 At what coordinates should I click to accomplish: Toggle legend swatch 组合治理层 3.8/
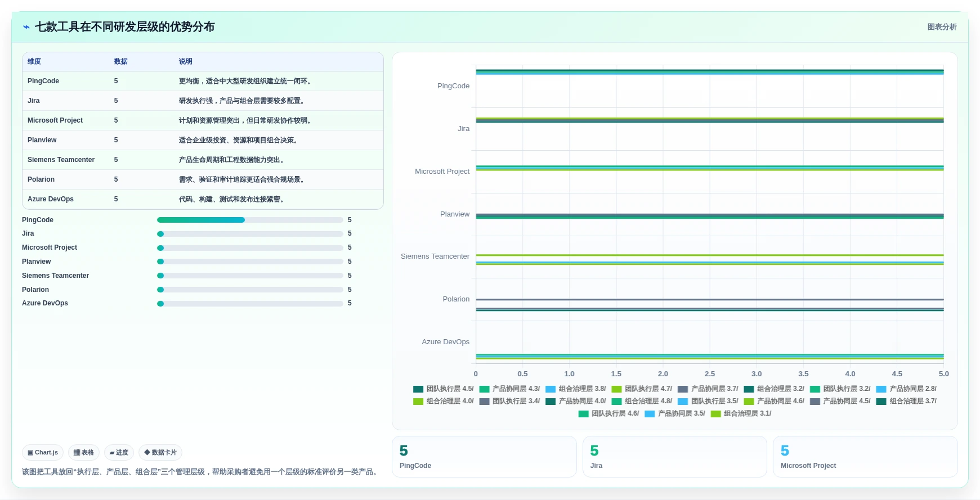click(551, 389)
